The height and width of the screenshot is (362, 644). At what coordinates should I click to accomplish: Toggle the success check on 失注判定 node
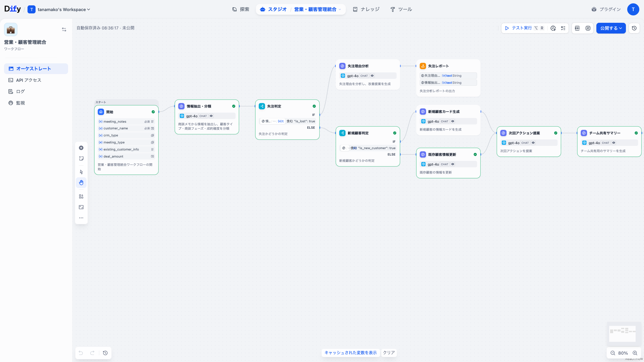tap(314, 106)
